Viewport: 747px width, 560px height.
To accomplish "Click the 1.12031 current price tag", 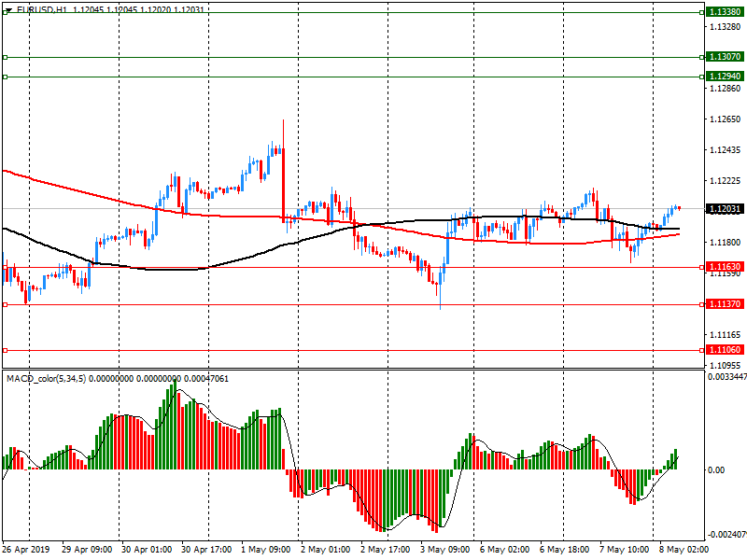I will tap(724, 209).
